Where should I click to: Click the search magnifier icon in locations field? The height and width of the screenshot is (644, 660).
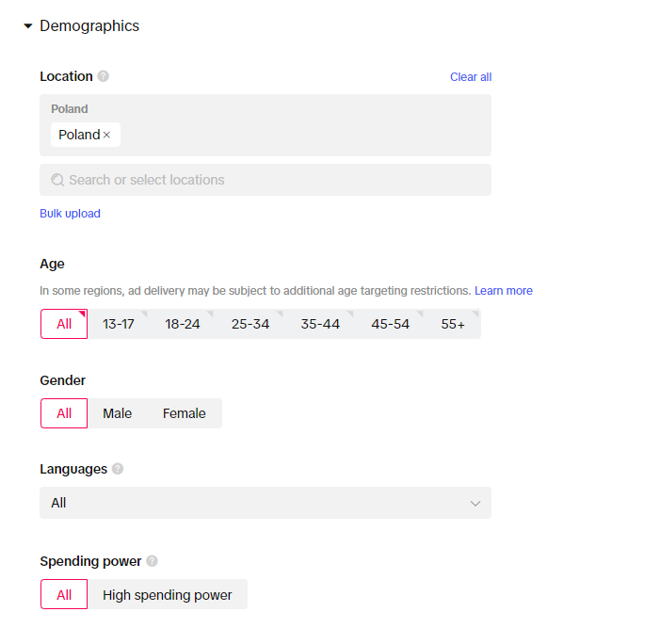pos(57,180)
